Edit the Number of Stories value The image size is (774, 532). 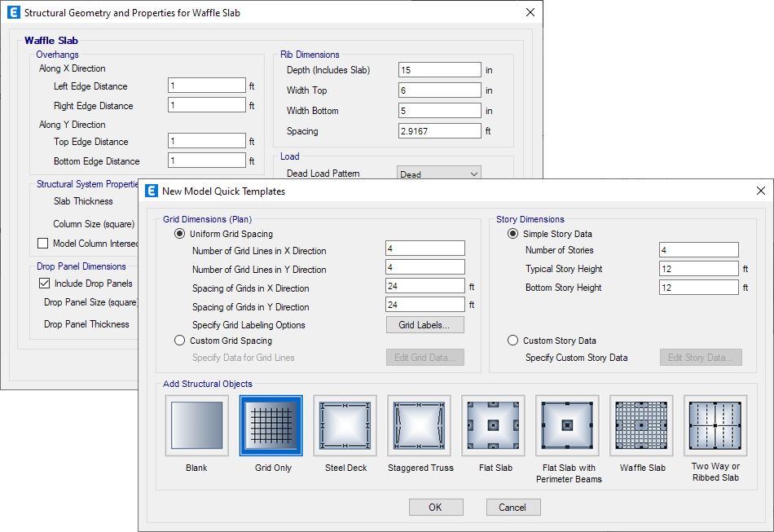coord(698,249)
